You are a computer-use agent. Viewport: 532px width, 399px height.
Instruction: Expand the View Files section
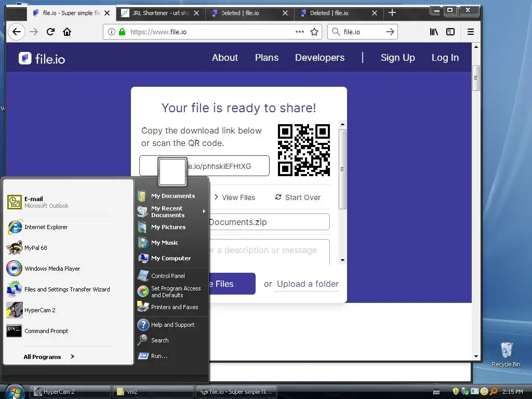click(x=234, y=197)
